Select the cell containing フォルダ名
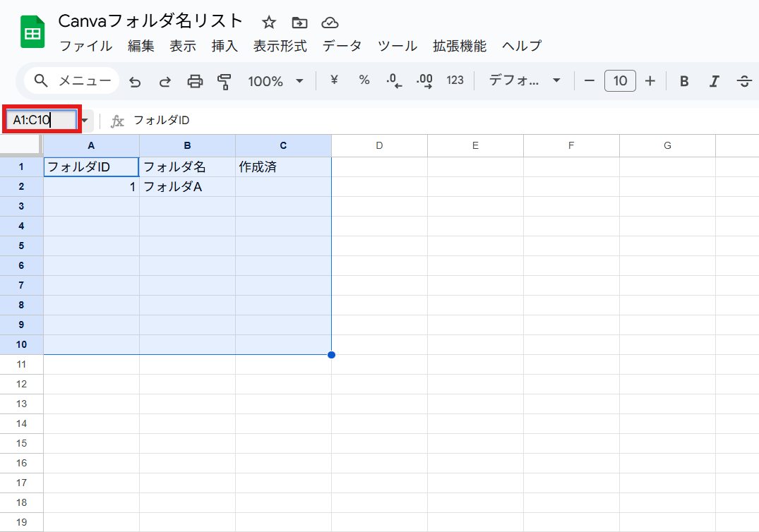 tap(187, 167)
